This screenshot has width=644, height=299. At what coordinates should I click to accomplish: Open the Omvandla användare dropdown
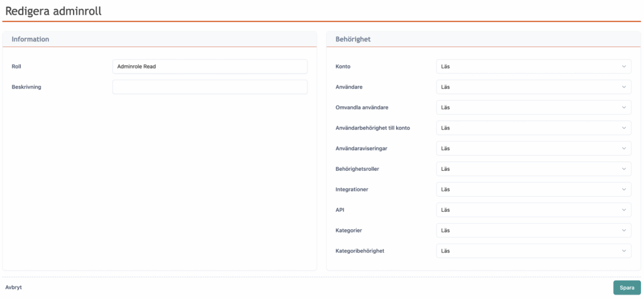533,107
